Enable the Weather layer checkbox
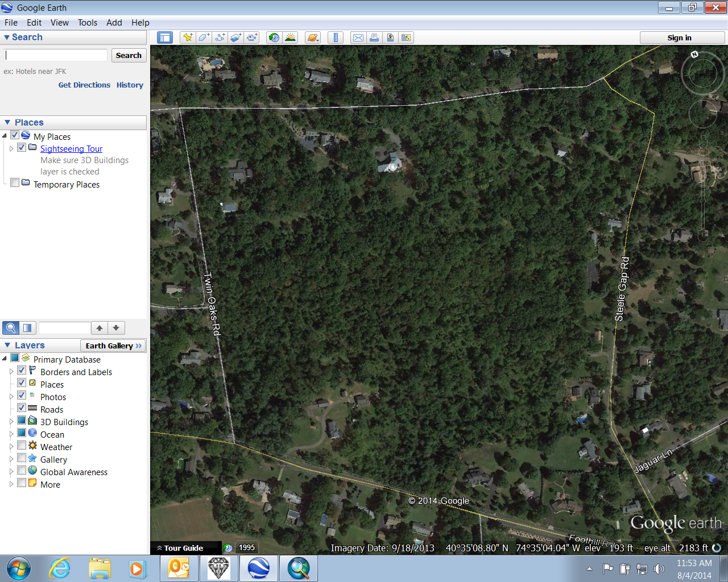 point(22,445)
